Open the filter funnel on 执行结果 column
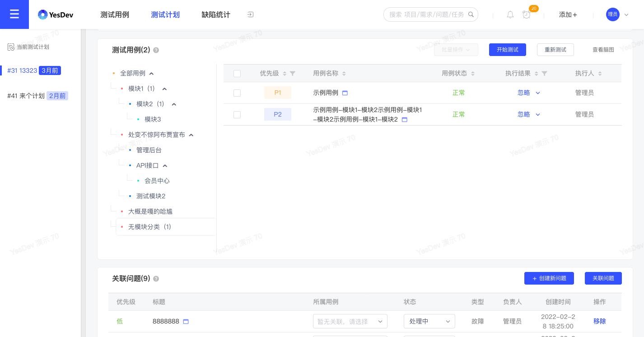644x337 pixels. [544, 73]
